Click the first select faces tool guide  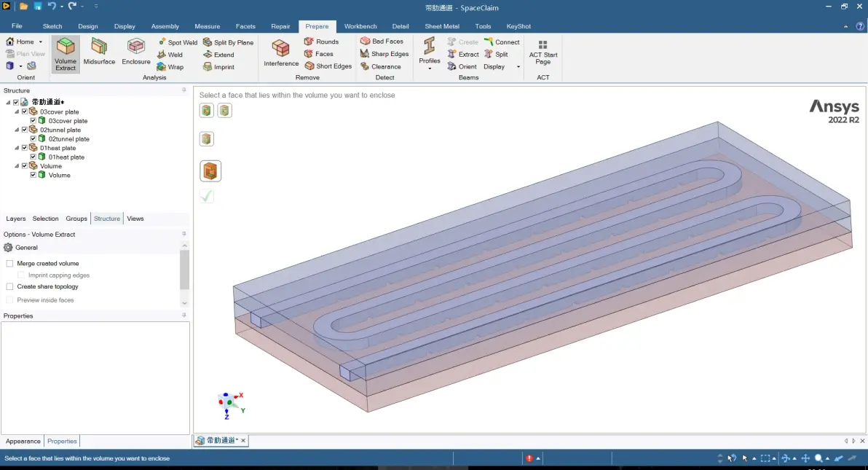coord(207,110)
